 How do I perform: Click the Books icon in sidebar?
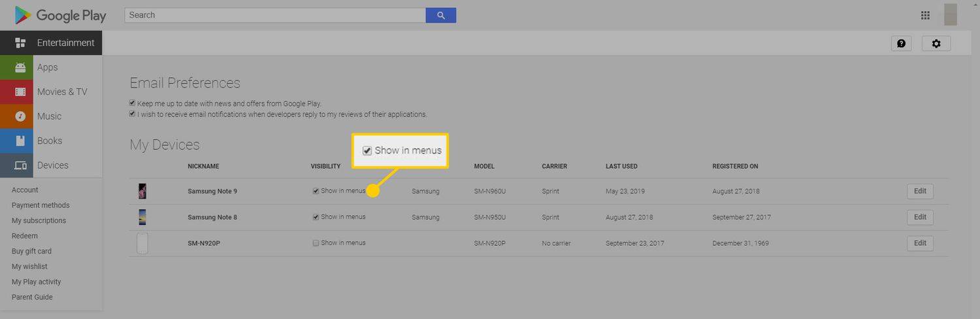coord(20,141)
